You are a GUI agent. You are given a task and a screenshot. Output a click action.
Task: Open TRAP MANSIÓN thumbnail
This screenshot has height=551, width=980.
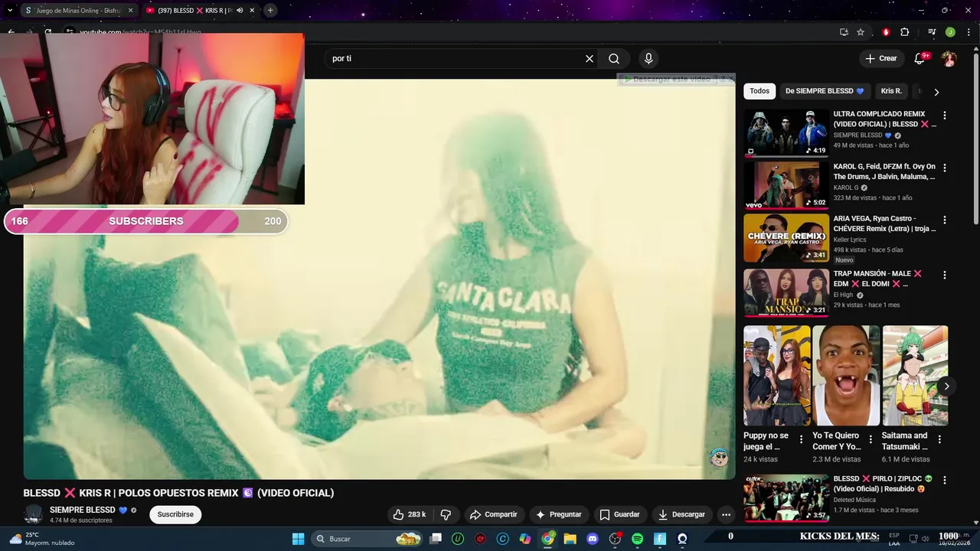pyautogui.click(x=786, y=292)
